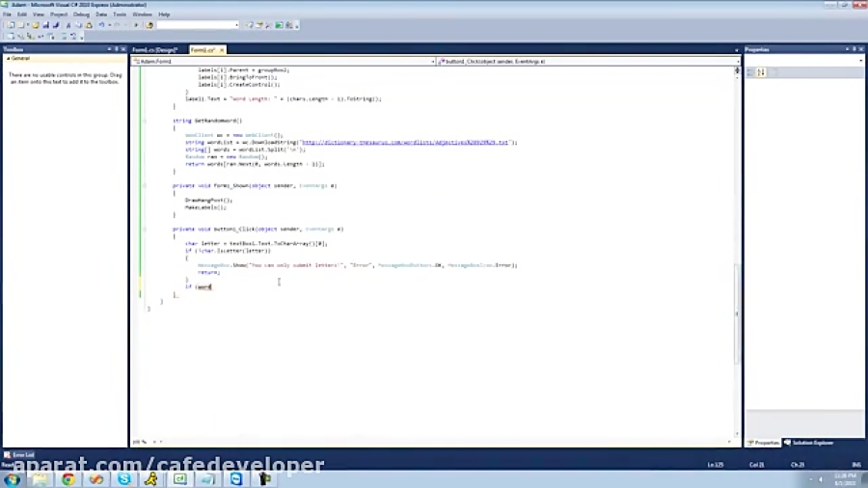
Task: Click the Visual C# taskbar icon
Action: (x=180, y=479)
